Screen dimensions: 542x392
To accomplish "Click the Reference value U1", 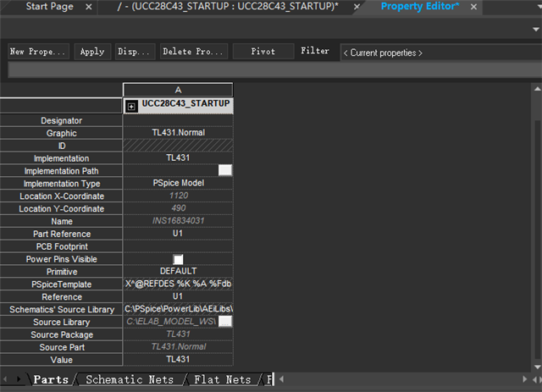I will pyautogui.click(x=178, y=296).
